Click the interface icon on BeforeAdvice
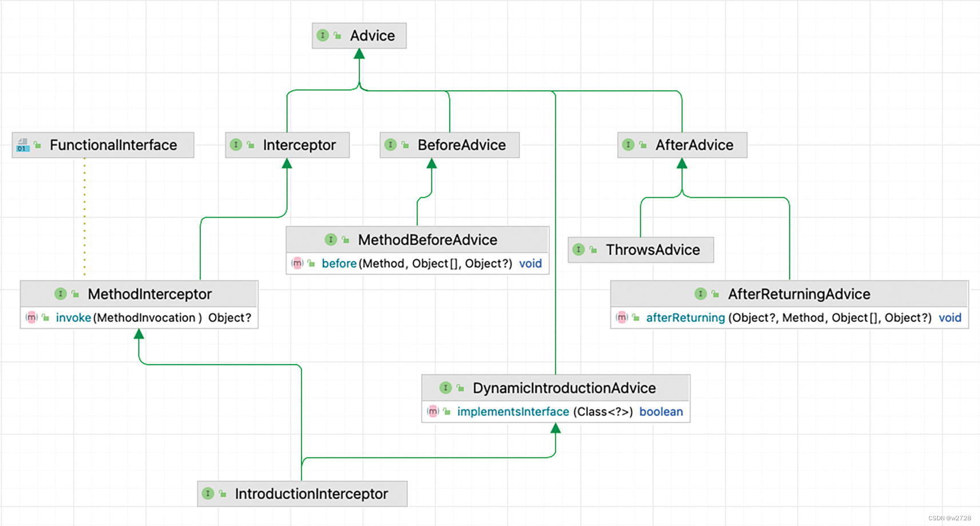 pyautogui.click(x=391, y=145)
